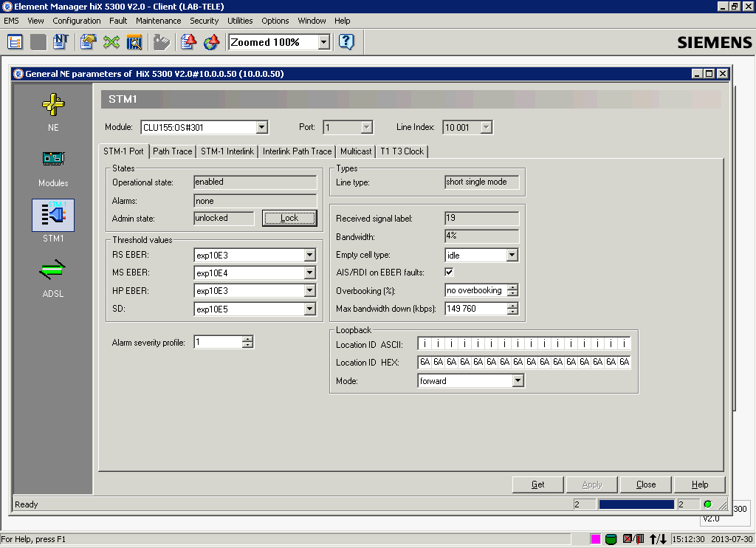Open the Zoomed 100% dropdown
The width and height of the screenshot is (756, 548).
point(324,42)
